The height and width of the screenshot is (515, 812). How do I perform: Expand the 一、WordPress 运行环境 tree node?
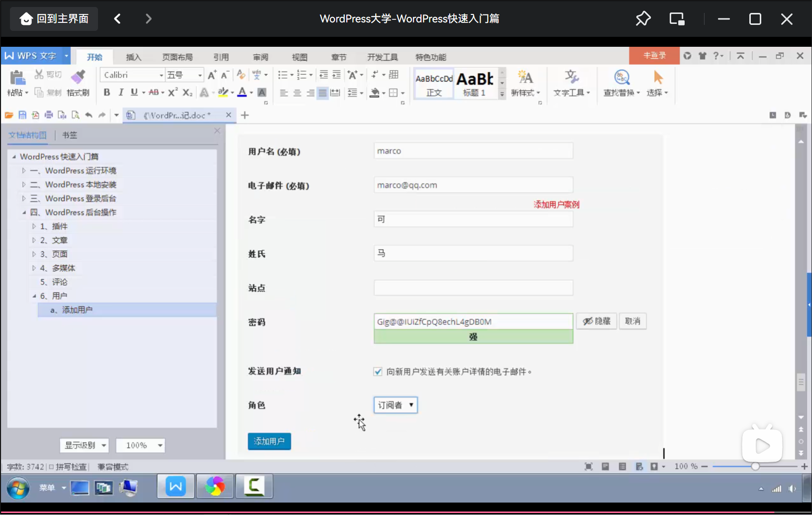[x=23, y=171]
